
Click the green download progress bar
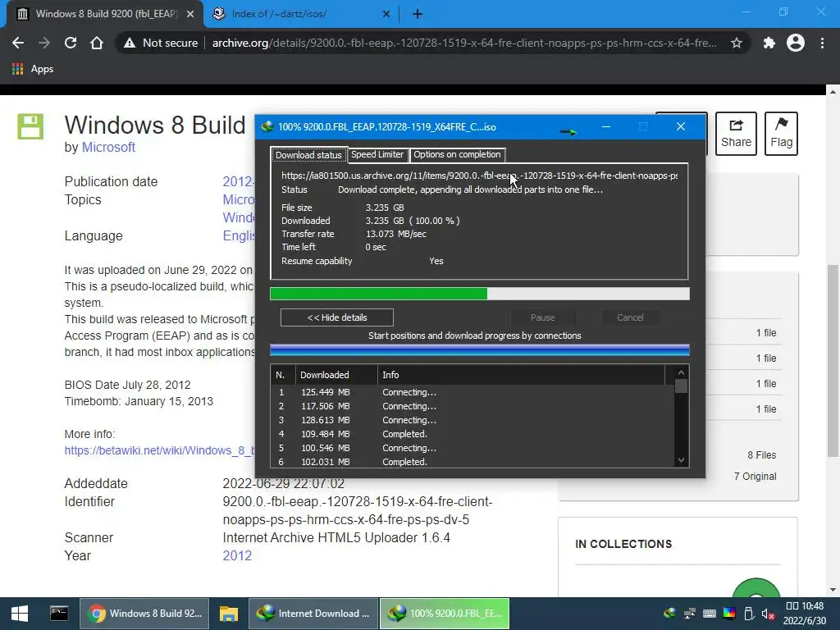coord(480,294)
